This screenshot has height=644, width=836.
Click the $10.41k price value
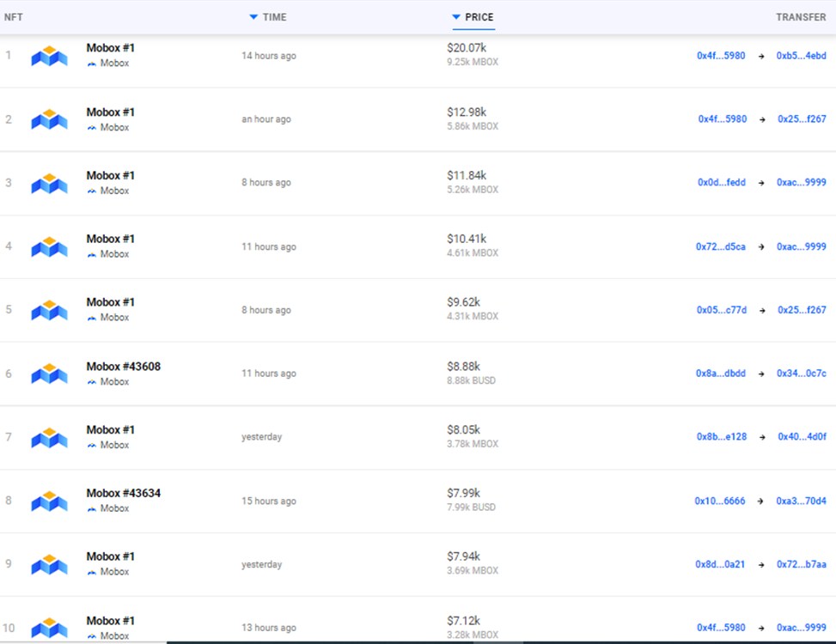[x=467, y=240]
